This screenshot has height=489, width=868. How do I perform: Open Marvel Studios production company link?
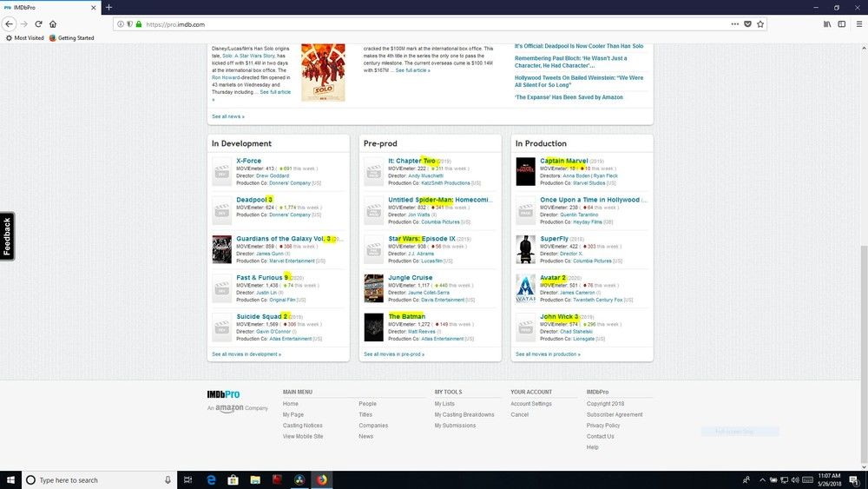(x=589, y=182)
